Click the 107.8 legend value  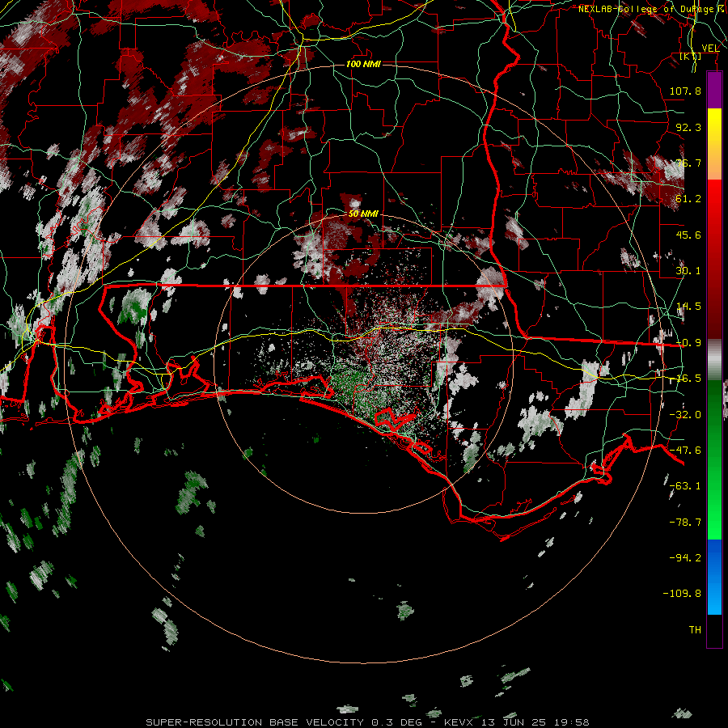[685, 91]
